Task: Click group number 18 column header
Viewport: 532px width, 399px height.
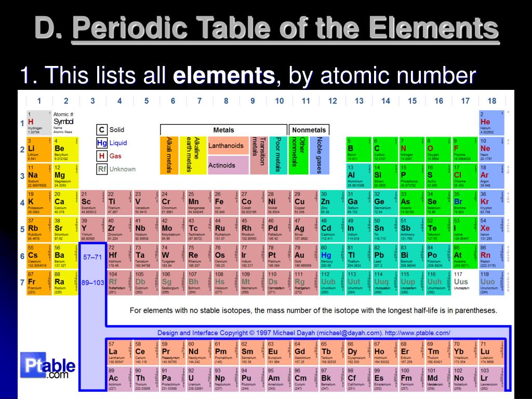Action: coord(491,101)
